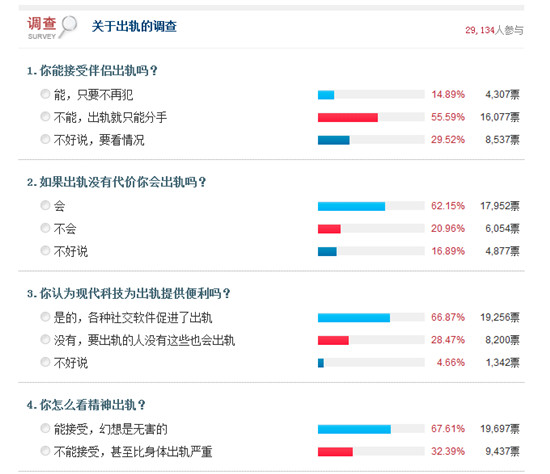
Task: Click the red 调查 SURVEY logo
Action: pyautogui.click(x=42, y=28)
